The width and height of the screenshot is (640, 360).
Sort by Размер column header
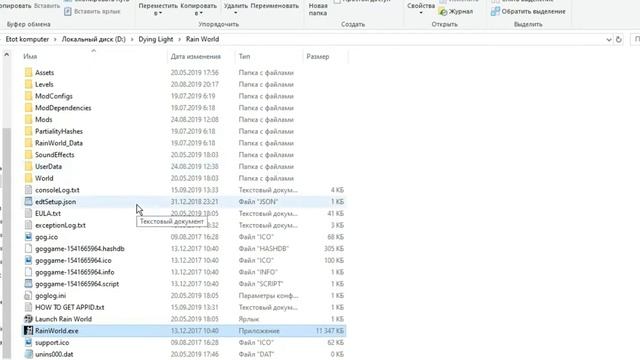point(318,57)
